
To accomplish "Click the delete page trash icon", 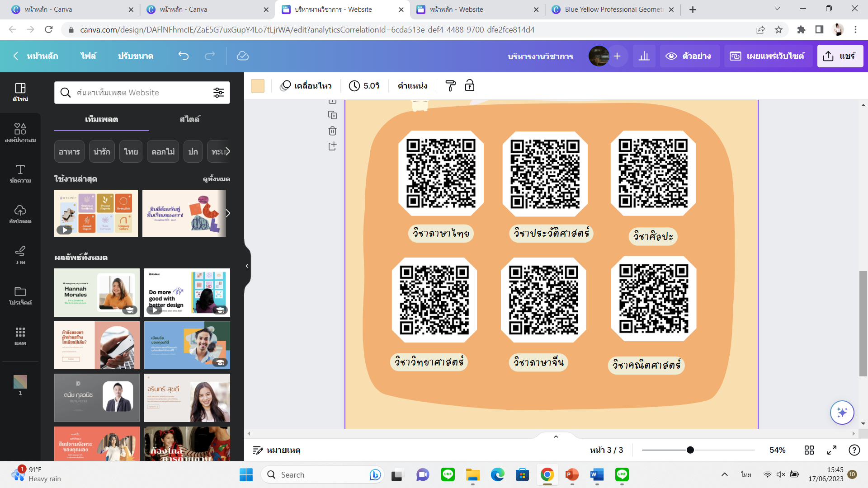I will coord(332,131).
